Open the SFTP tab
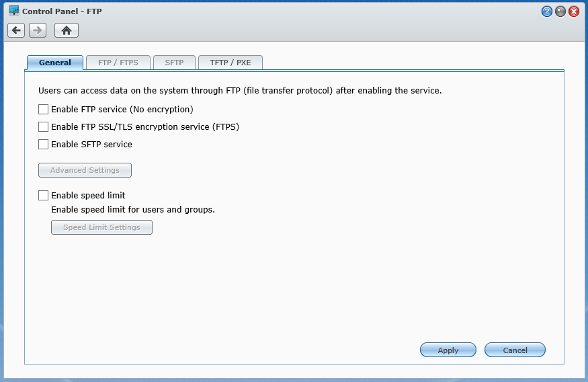Image resolution: width=588 pixels, height=382 pixels. pos(174,63)
